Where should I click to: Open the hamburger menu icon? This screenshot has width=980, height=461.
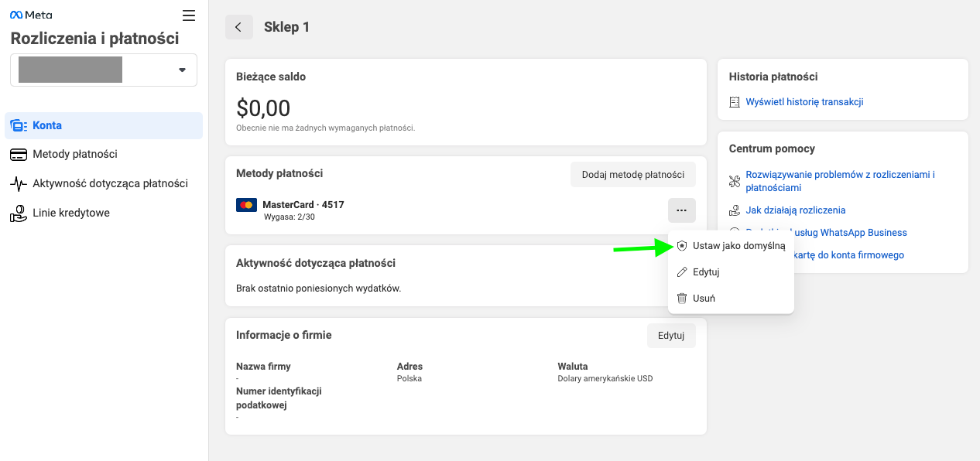pos(189,15)
